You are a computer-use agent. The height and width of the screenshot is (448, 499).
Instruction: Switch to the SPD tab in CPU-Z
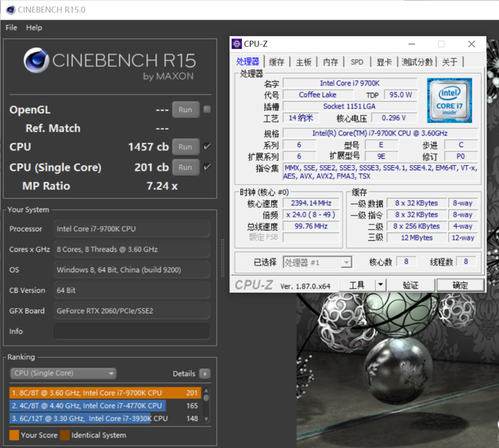coord(357,62)
